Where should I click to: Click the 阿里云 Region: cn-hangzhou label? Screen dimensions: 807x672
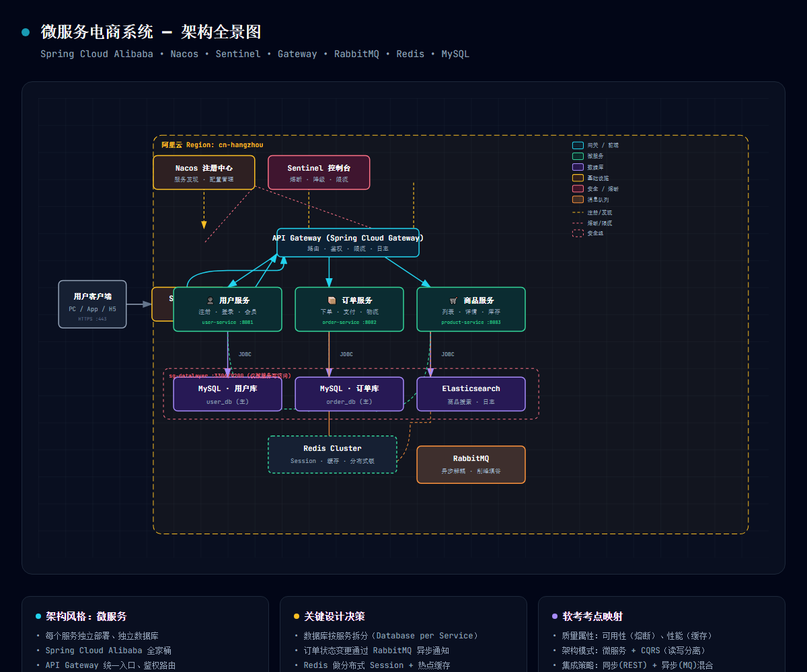click(213, 144)
